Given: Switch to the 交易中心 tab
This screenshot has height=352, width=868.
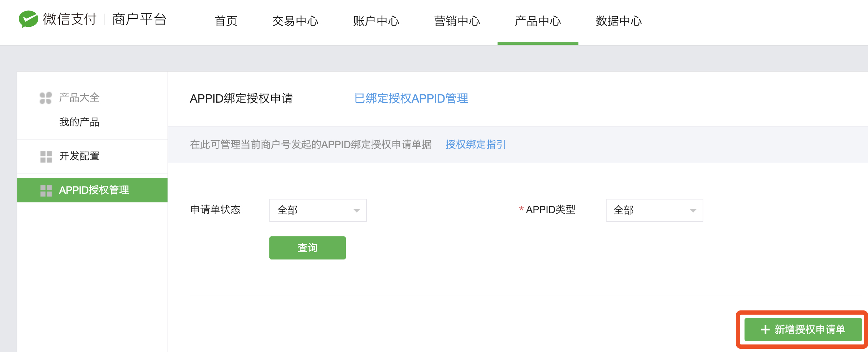Looking at the screenshot, I should (296, 21).
